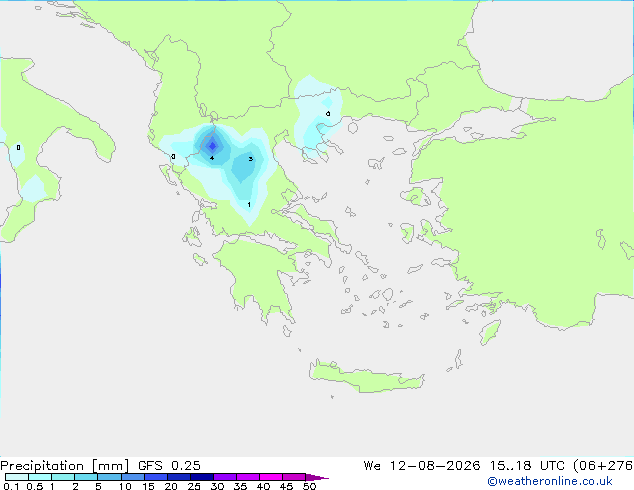Click the 30–35 mm purple legend swatch
The height and width of the screenshot is (490, 634).
(x=224, y=477)
